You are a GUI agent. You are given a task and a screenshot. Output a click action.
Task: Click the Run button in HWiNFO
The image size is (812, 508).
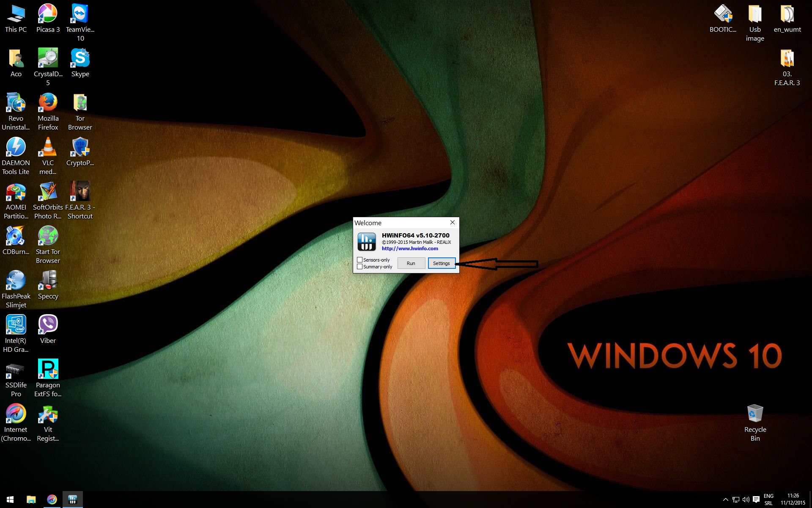click(x=411, y=263)
